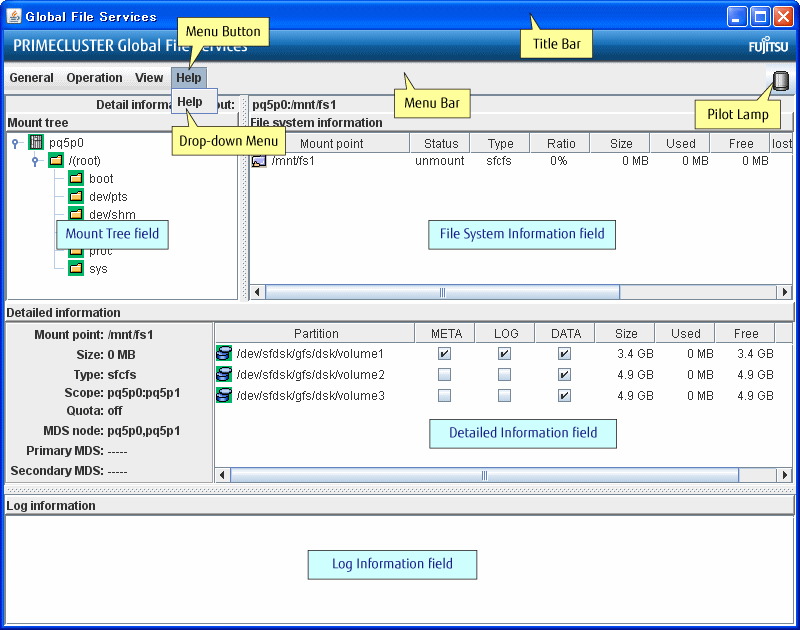The height and width of the screenshot is (630, 800).
Task: Toggle META checkbox for volume3
Action: 444,396
